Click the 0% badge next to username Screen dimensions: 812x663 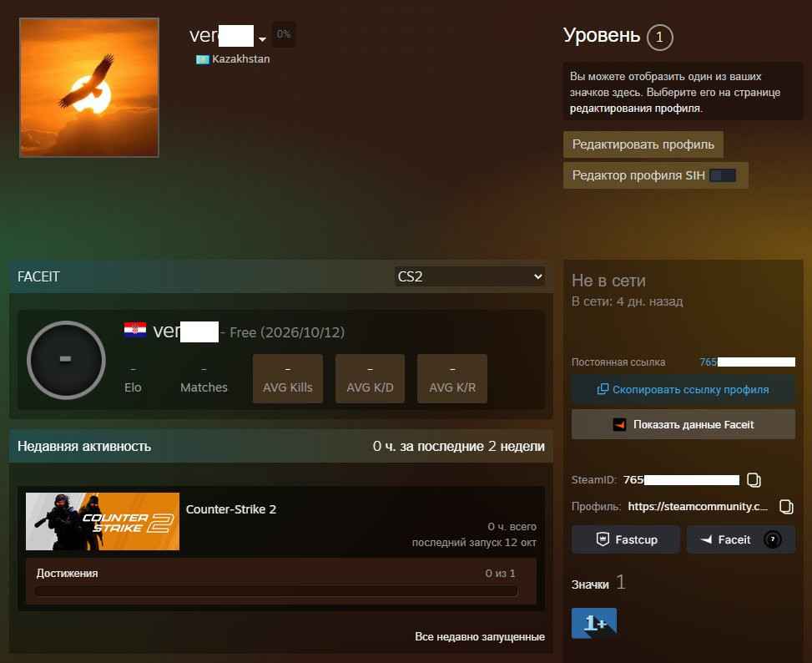(284, 34)
